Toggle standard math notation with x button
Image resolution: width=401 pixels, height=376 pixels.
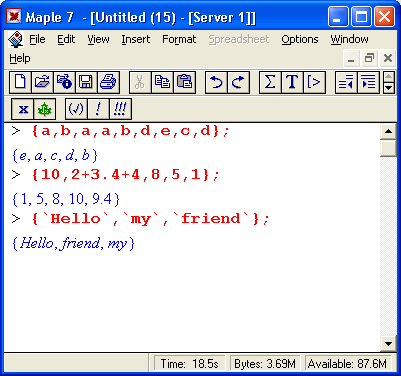[x=22, y=109]
